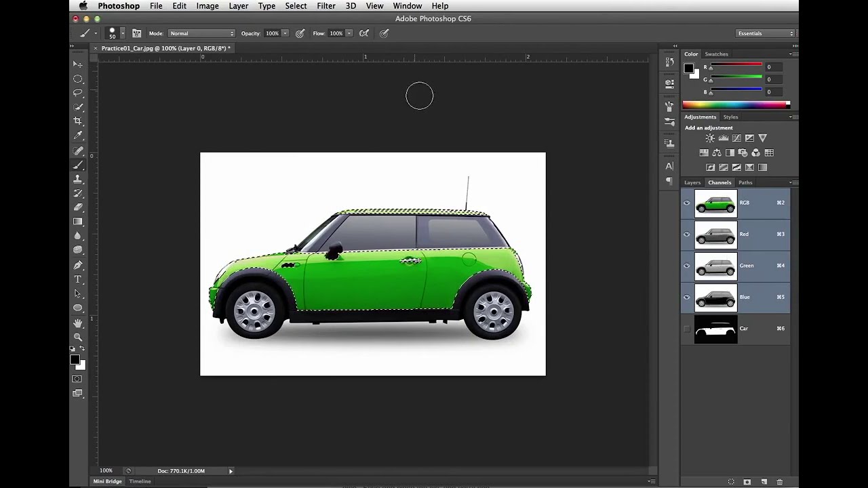Image resolution: width=868 pixels, height=488 pixels.
Task: Toggle pressure for size
Action: (384, 33)
